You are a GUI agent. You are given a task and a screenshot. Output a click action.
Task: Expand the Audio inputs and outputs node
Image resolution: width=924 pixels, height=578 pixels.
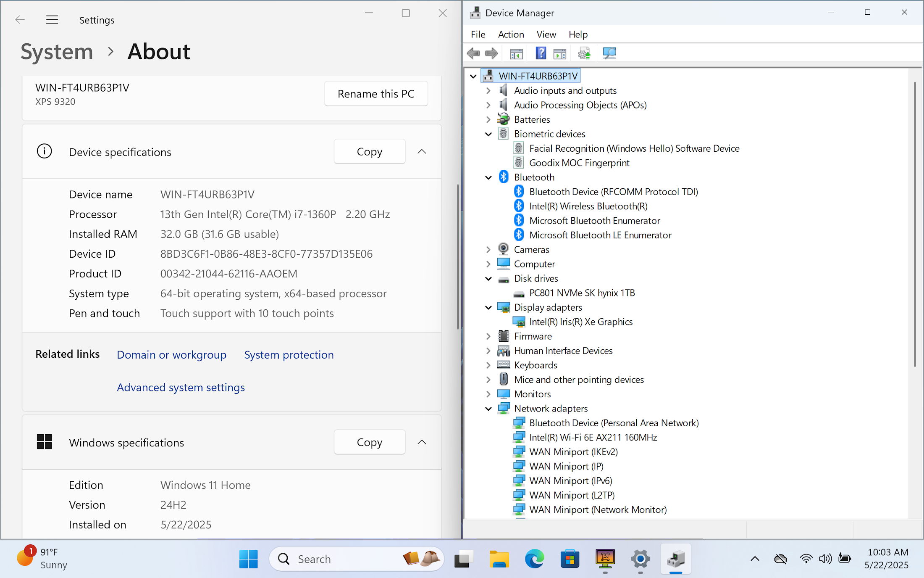[x=488, y=90]
